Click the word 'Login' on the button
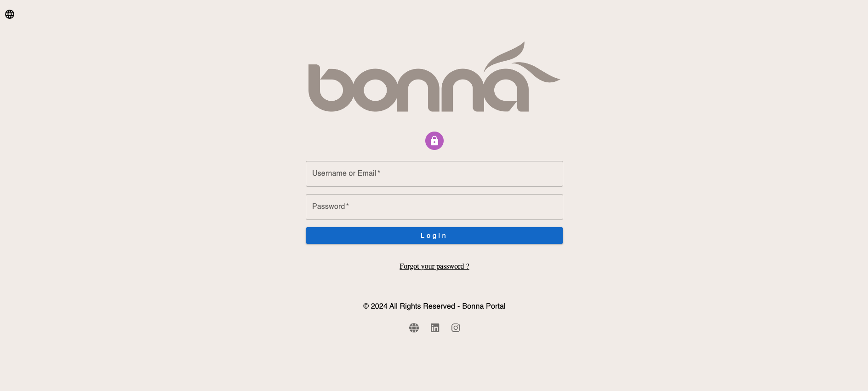Viewport: 868px width, 391px height. (434, 236)
